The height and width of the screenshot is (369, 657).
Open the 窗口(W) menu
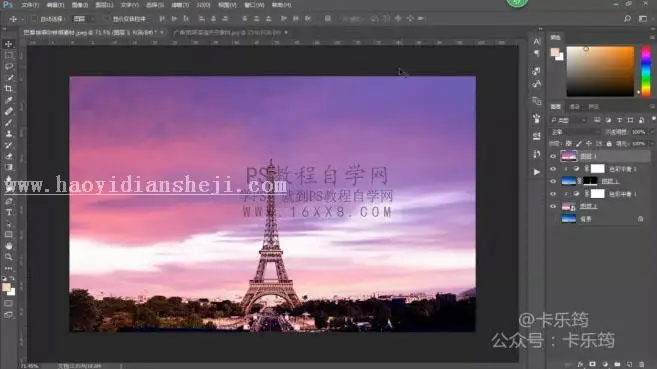[254, 5]
